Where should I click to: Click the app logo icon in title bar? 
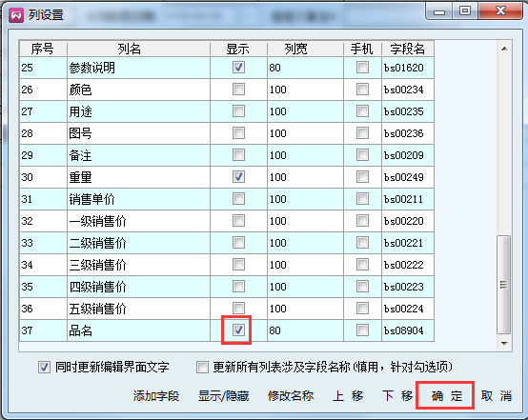[16, 15]
